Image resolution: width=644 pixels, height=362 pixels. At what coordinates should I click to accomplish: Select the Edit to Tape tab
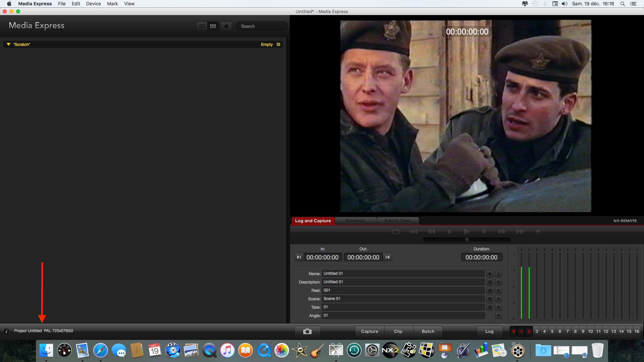coord(397,221)
